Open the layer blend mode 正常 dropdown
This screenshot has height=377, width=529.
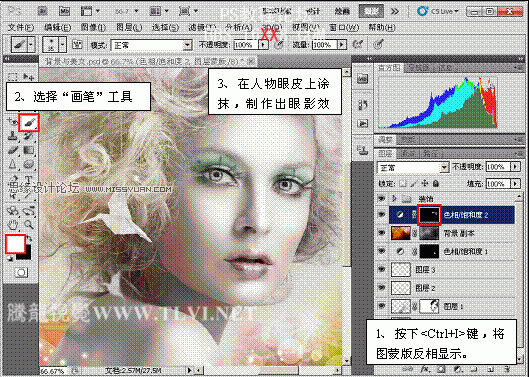click(x=444, y=167)
